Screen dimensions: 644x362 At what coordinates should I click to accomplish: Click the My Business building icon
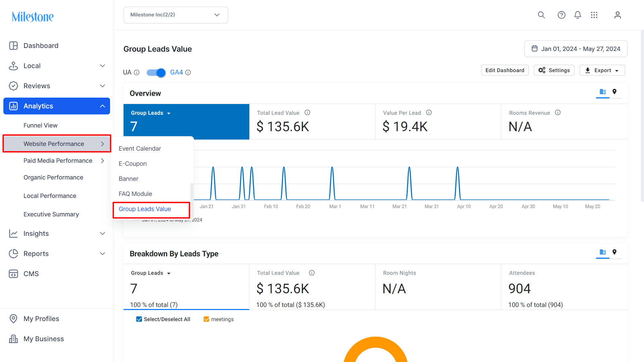tap(13, 339)
